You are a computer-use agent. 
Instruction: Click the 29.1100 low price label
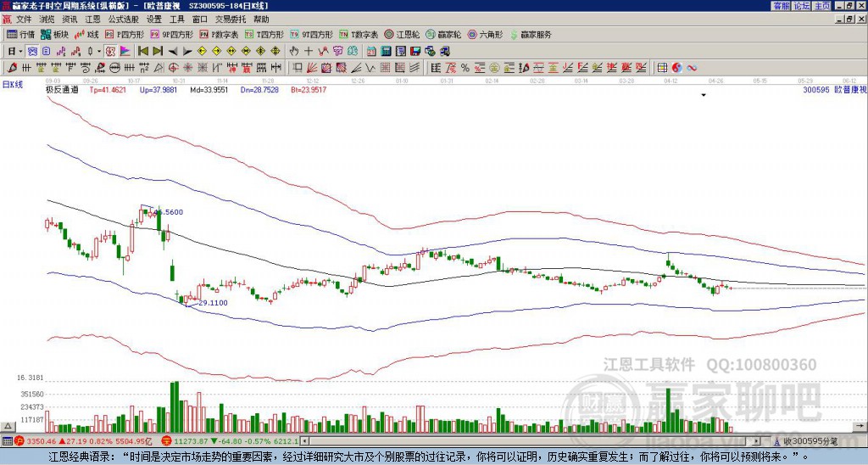[x=213, y=303]
